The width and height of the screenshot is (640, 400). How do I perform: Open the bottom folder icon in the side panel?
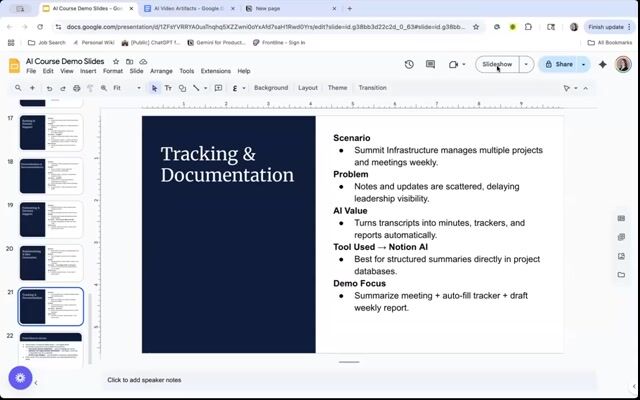tap(621, 275)
